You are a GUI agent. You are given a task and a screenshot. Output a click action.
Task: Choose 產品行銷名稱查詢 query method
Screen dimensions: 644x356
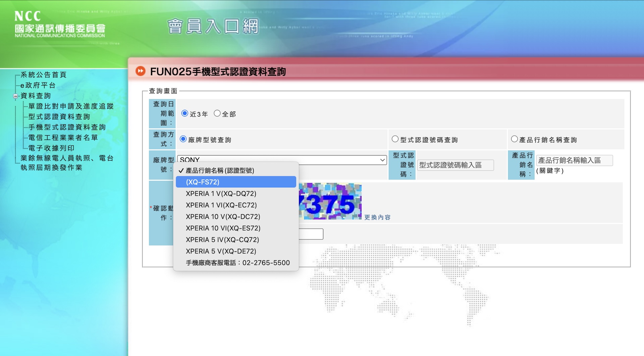coord(514,139)
